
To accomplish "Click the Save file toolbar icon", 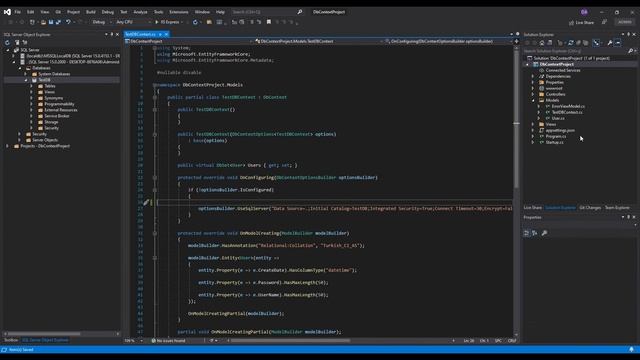I will pos(51,22).
